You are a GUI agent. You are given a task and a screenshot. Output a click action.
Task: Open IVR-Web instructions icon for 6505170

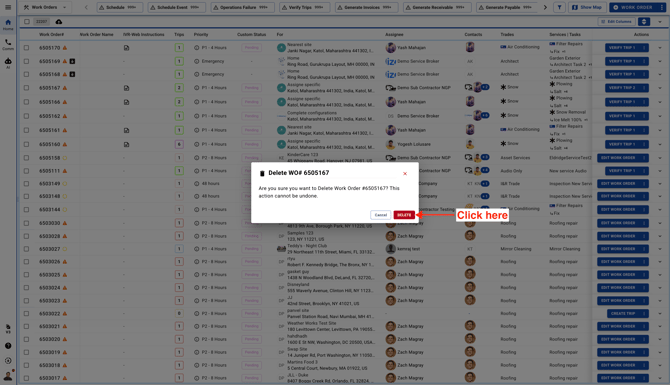pos(126,48)
